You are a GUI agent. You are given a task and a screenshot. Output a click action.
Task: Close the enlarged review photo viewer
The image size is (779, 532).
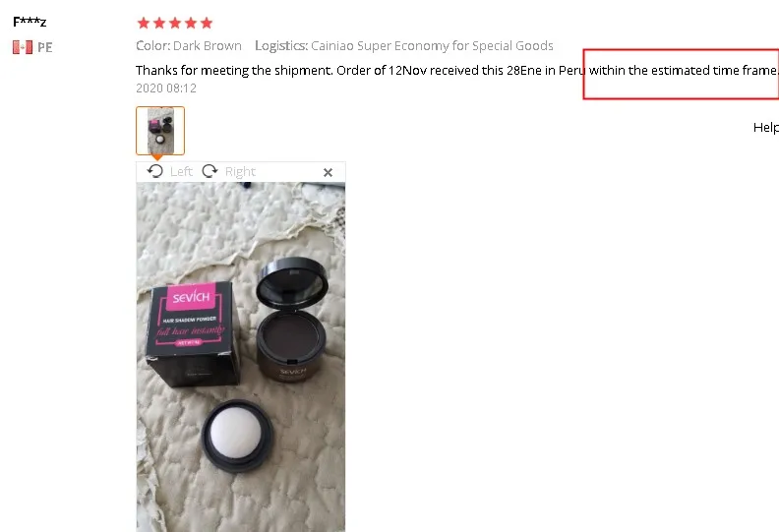pos(328,172)
